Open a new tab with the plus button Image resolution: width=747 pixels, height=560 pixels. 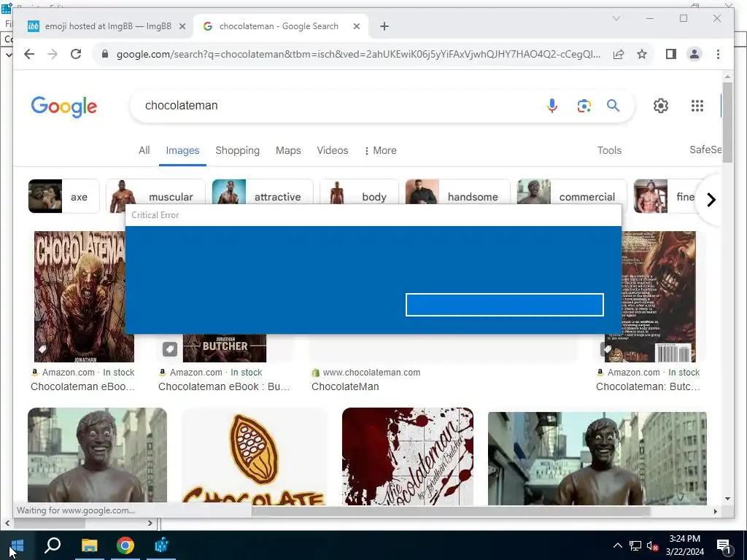(x=384, y=27)
